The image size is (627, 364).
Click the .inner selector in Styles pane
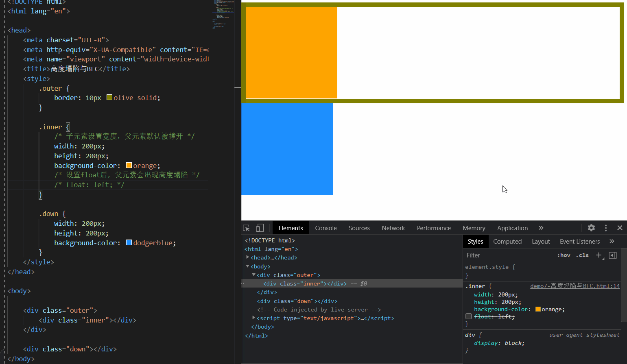pos(475,286)
